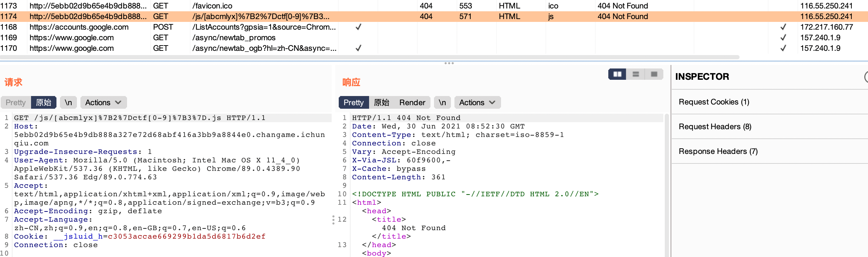Select the /favicon.ico request row 1173
Viewport: 868px width, 257px height.
click(x=212, y=6)
